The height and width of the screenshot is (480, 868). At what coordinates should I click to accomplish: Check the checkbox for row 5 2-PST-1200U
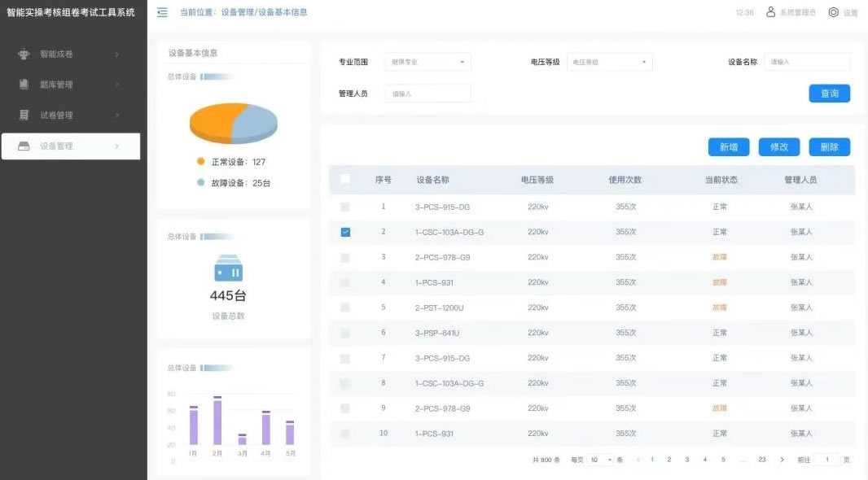pyautogui.click(x=345, y=308)
